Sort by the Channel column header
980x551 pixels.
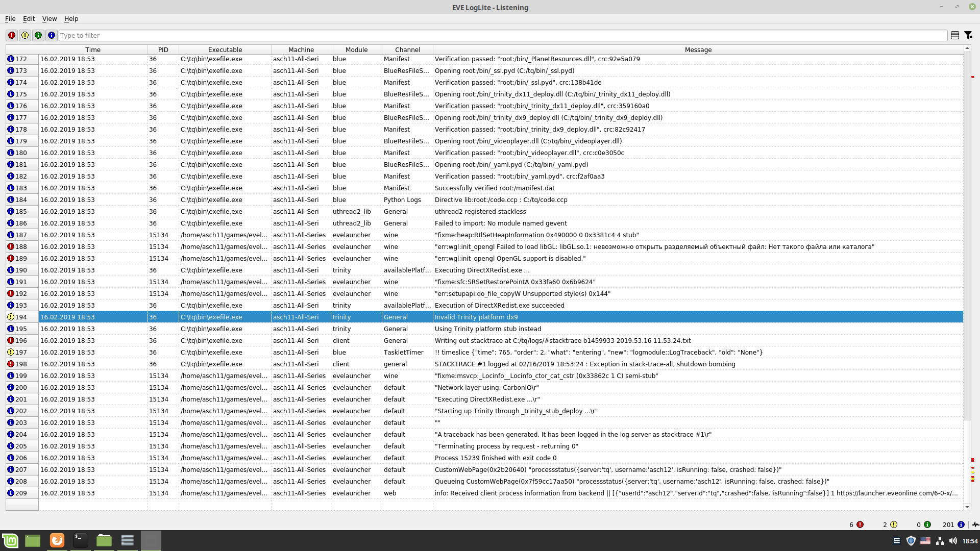pyautogui.click(x=407, y=49)
